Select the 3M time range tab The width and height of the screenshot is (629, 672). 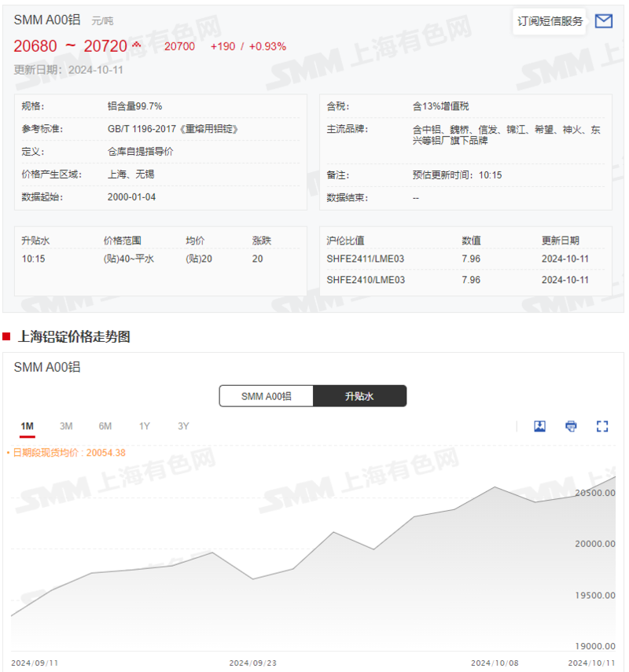coord(66,427)
